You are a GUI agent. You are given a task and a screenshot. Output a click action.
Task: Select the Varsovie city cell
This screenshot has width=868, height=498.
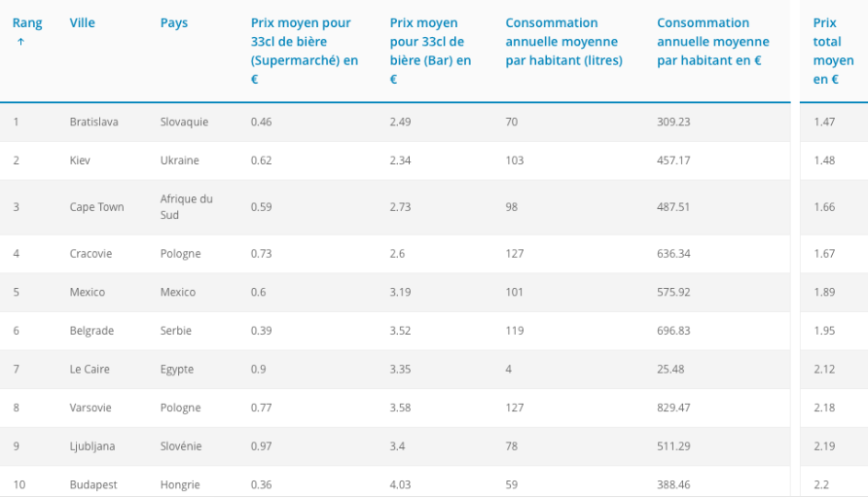tap(91, 408)
